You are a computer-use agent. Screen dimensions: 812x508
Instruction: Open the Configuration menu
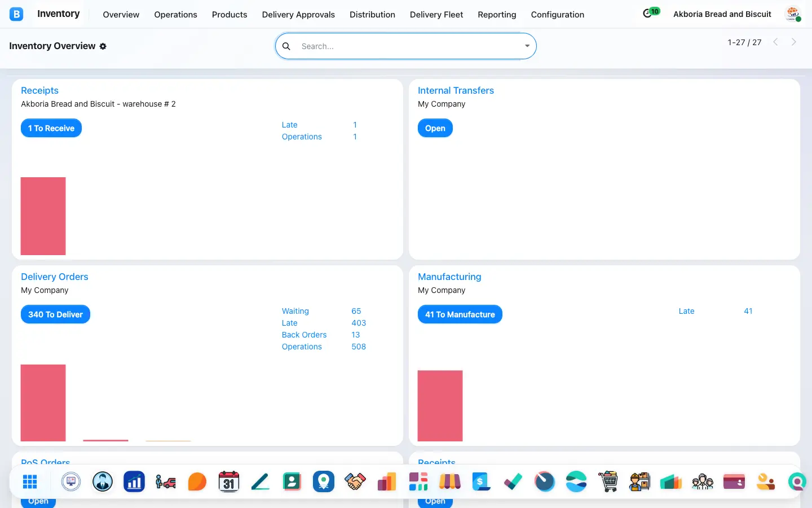[x=558, y=15]
